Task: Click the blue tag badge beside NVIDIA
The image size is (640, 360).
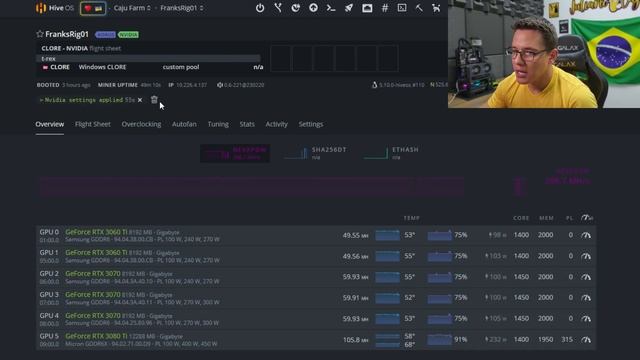Action: 105,35
